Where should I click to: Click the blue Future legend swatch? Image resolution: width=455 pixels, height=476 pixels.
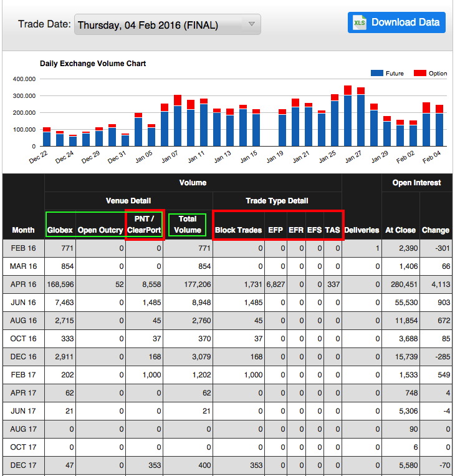tap(376, 73)
